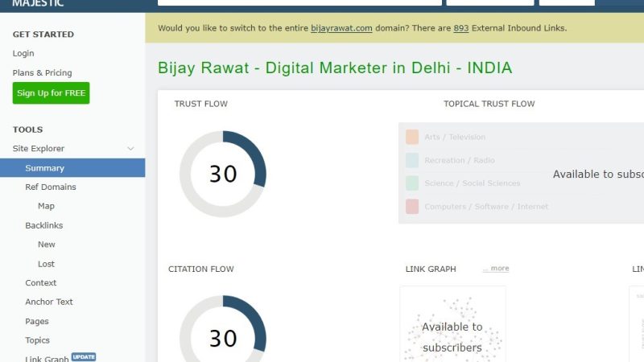This screenshot has width=644, height=362.
Task: Open the Backlinks section
Action: [x=44, y=225]
